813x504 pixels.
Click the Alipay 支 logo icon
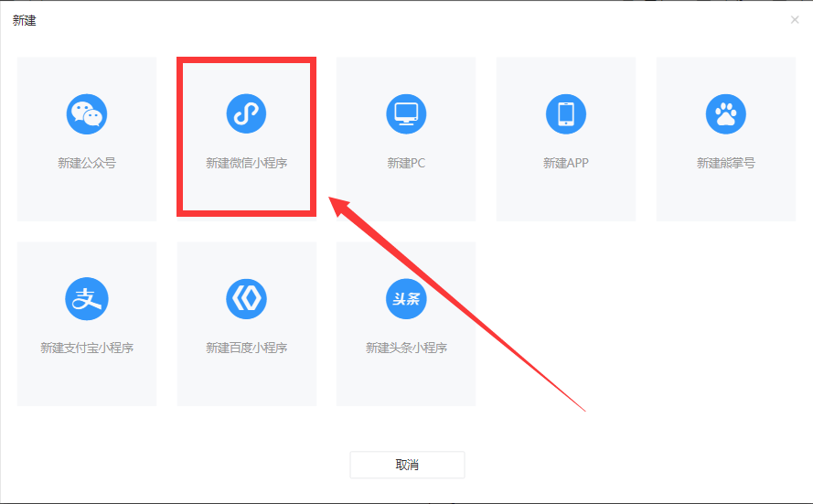coord(87,298)
